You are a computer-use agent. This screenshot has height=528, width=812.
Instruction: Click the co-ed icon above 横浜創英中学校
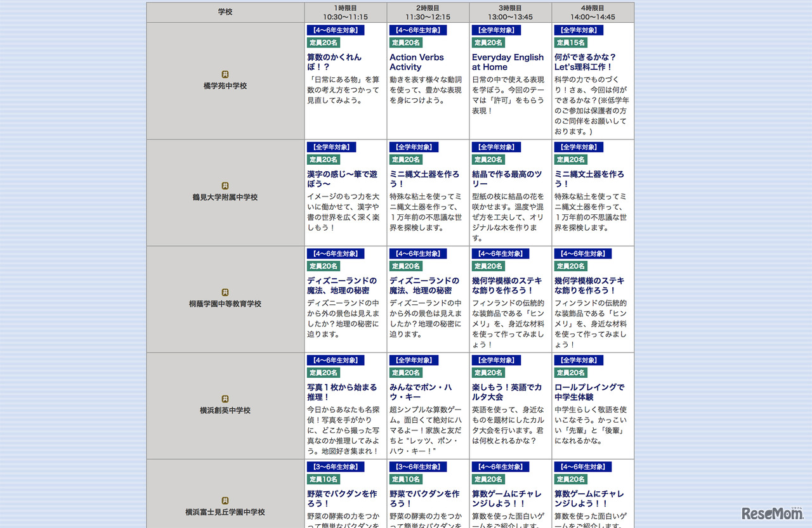(x=225, y=399)
